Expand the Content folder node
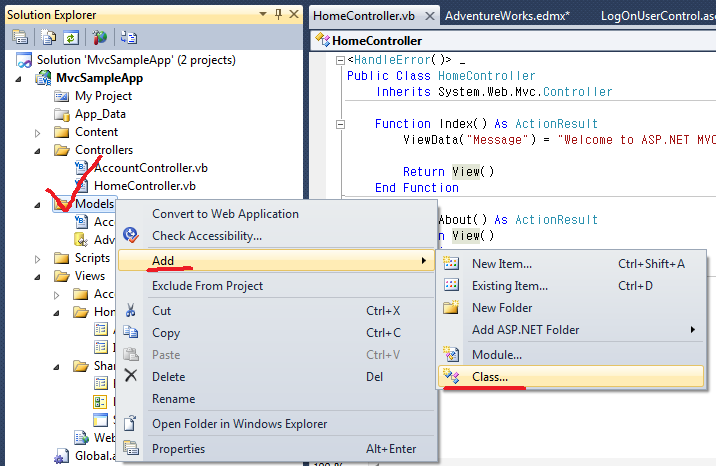The height and width of the screenshot is (466, 716). [x=37, y=133]
